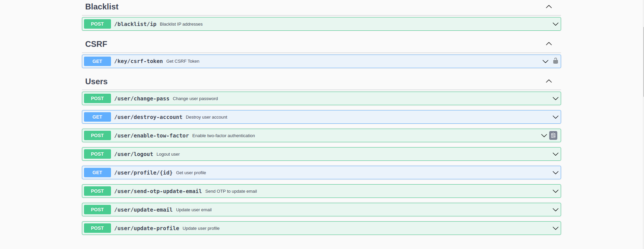This screenshot has height=249, width=644.
Task: Click the GET badge for /user/destroy-account
Action: pos(97,117)
